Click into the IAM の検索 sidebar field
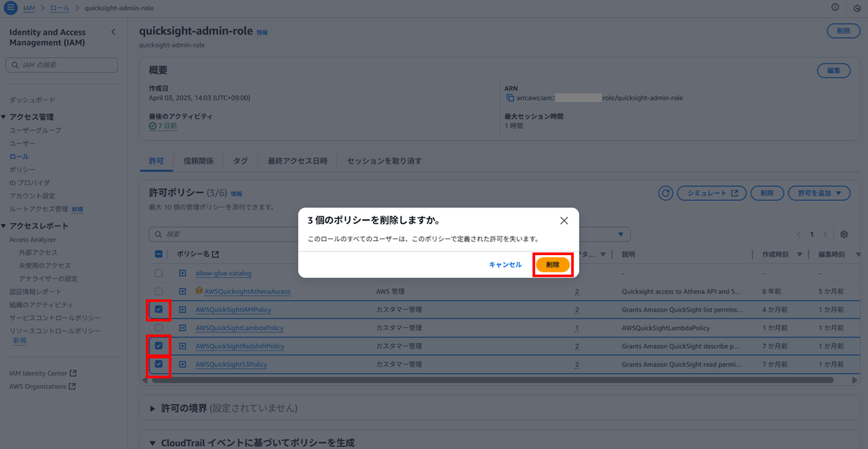Screen dimensions: 868x449 point(62,65)
